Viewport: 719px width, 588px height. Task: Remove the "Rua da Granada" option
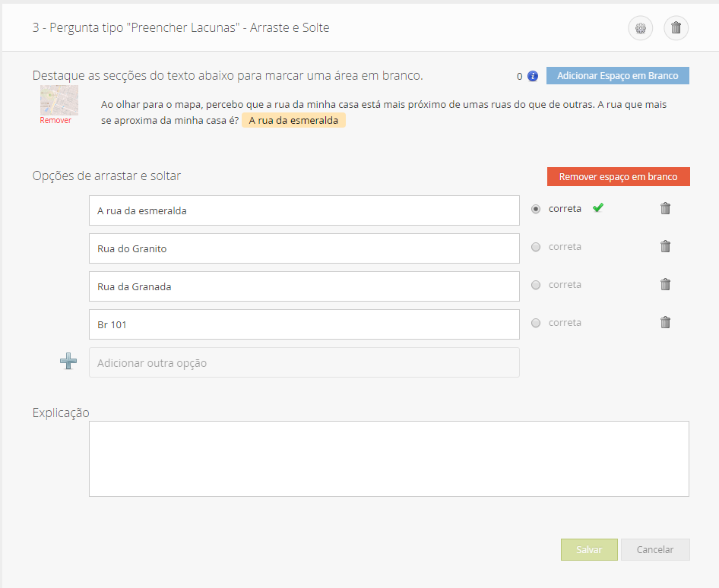coord(665,284)
